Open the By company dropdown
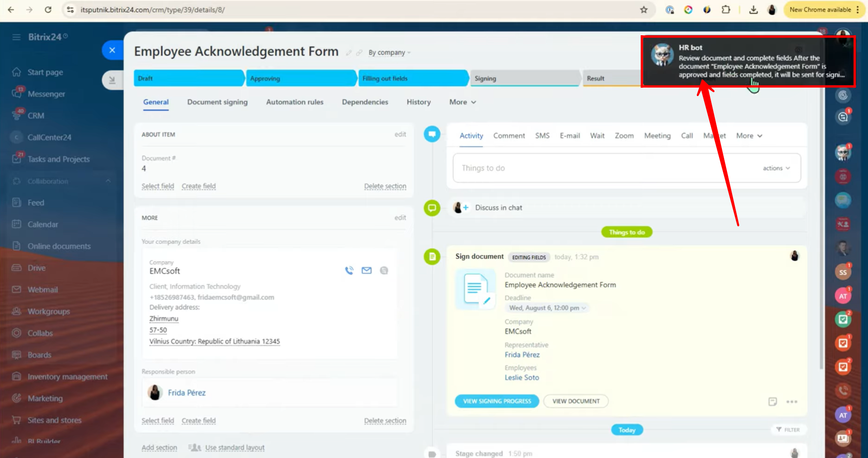This screenshot has height=458, width=868. tap(390, 52)
